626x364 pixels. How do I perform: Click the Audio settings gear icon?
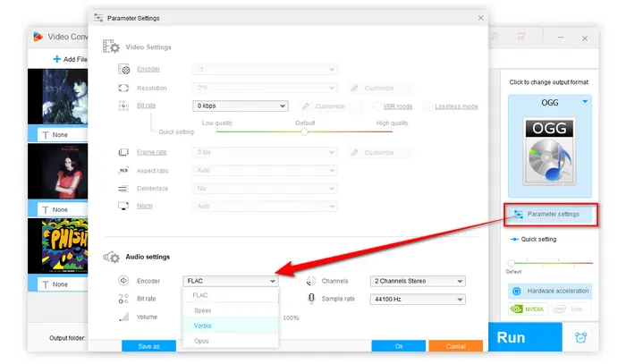tap(113, 257)
